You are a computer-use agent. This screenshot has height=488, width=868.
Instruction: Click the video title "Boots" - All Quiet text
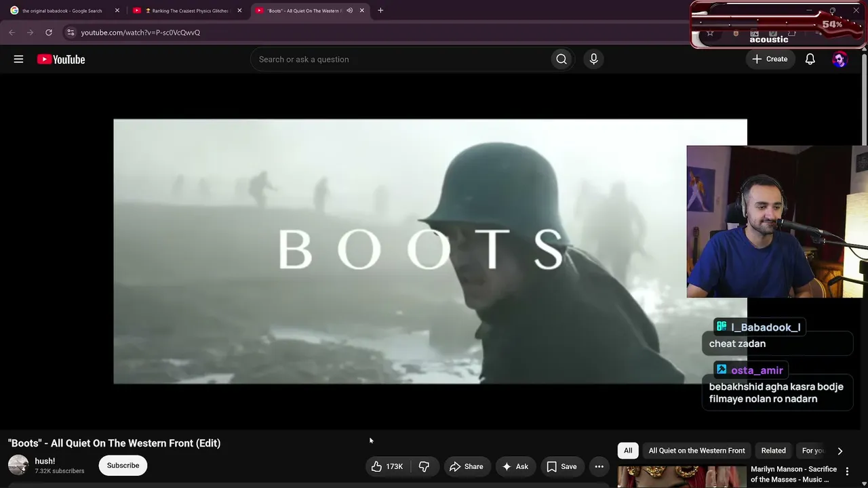114,443
